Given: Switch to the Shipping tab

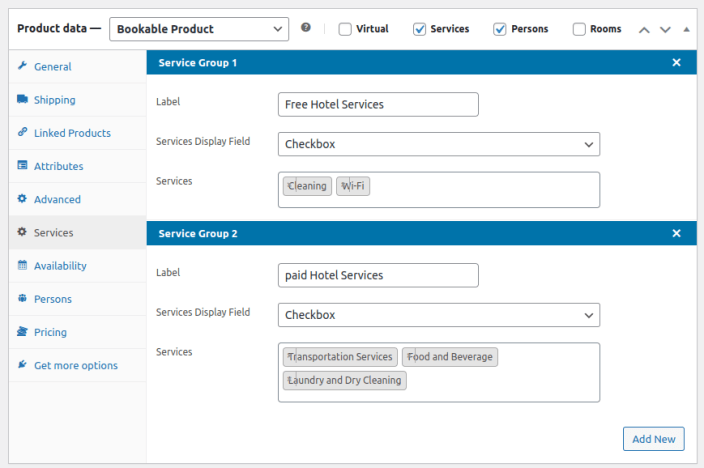Looking at the screenshot, I should point(78,100).
